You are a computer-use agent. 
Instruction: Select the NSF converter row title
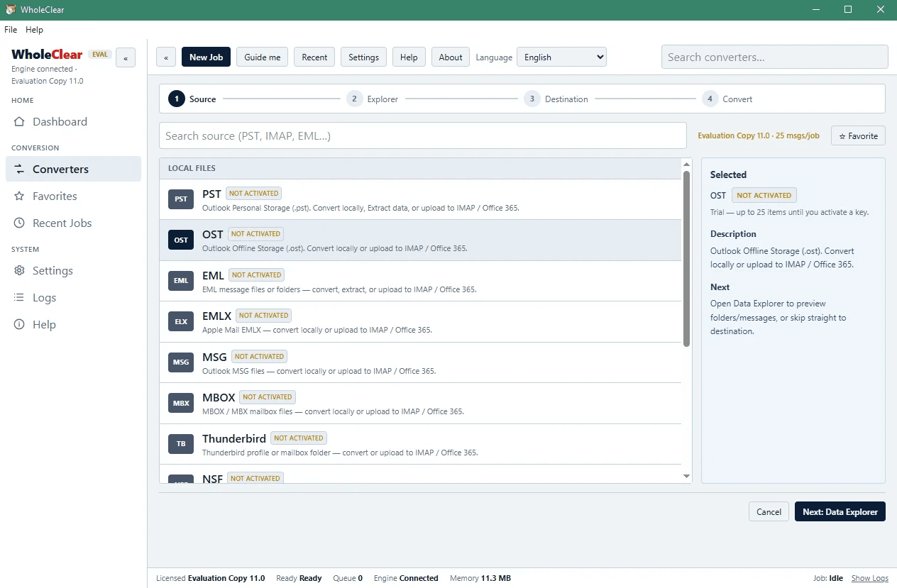tap(212, 479)
